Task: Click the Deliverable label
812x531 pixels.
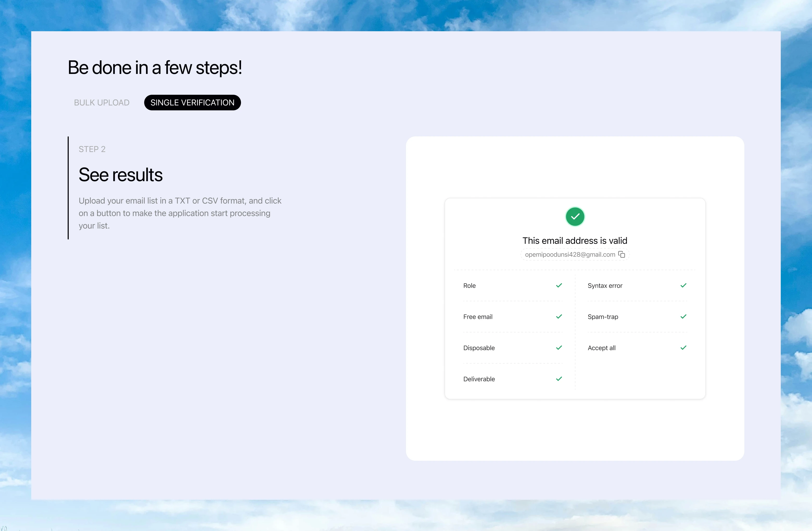Action: click(x=479, y=379)
